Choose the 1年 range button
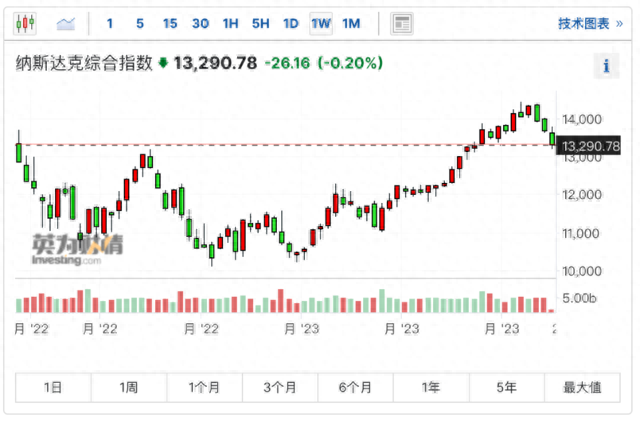The width and height of the screenshot is (640, 421). pyautogui.click(x=431, y=387)
